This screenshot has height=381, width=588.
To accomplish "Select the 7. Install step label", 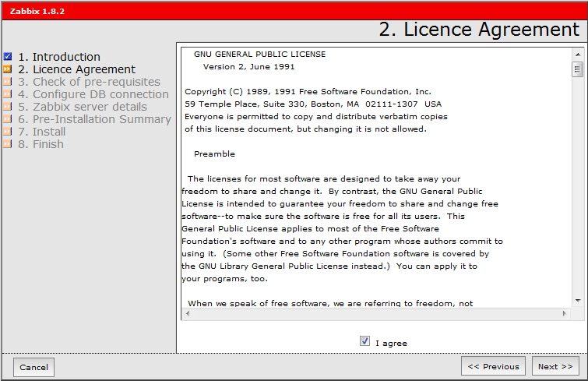I will (42, 132).
